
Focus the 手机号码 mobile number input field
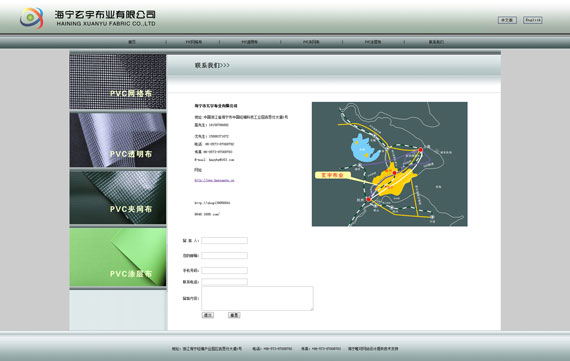point(224,270)
